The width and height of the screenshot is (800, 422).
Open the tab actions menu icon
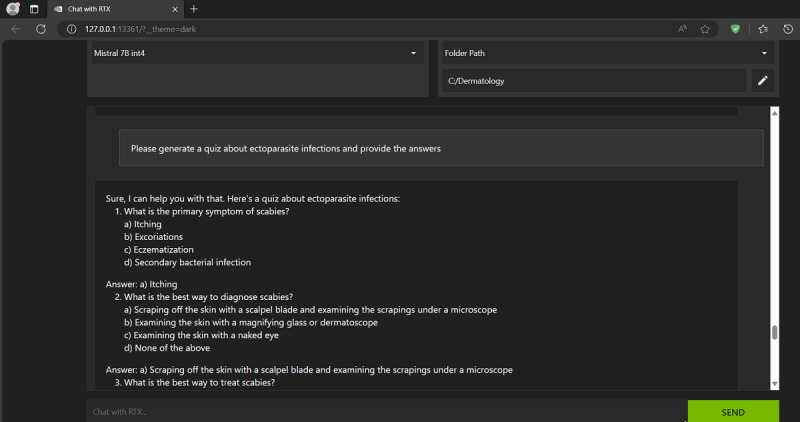[32, 9]
